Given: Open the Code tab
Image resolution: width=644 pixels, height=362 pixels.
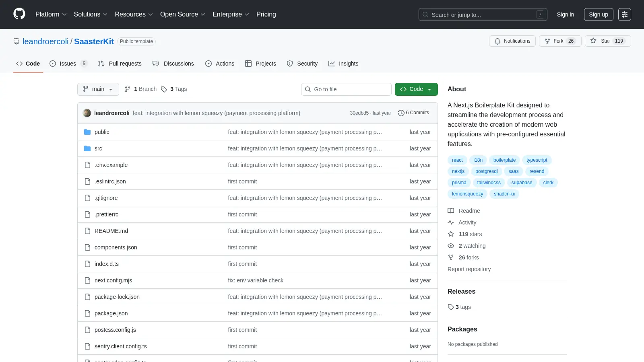Looking at the screenshot, I should pos(28,64).
